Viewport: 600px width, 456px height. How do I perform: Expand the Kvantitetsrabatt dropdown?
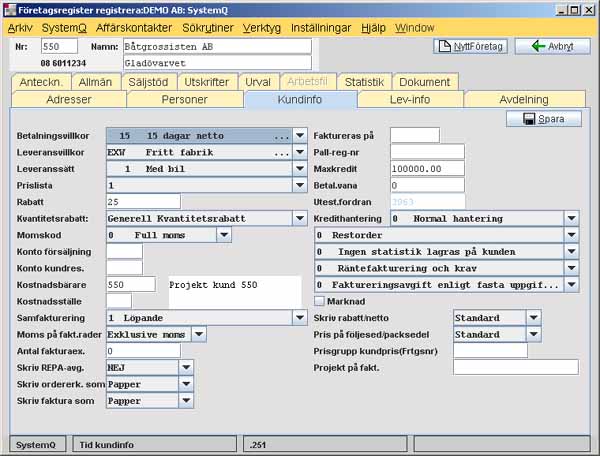[300, 218]
